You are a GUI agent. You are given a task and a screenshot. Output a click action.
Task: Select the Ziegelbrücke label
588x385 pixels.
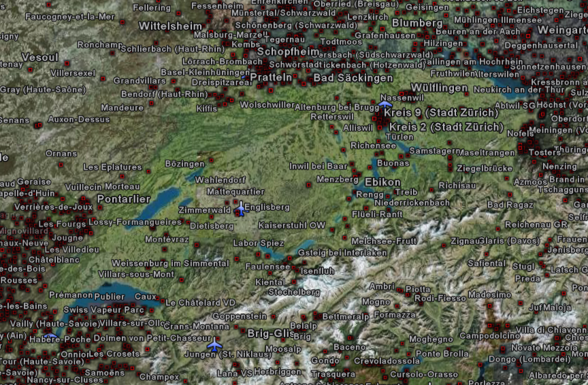point(485,169)
